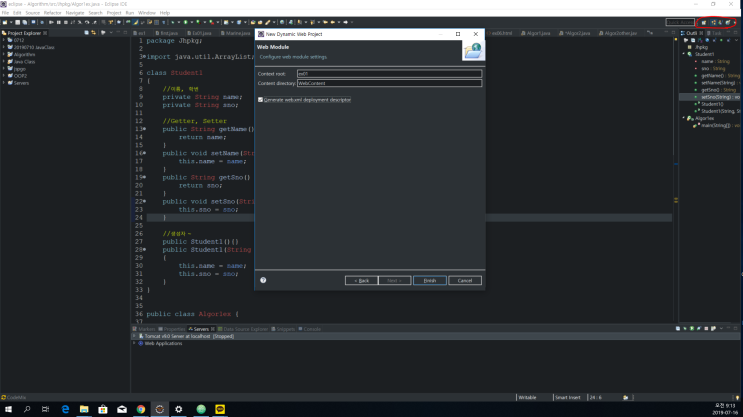Collapse Algor1ex class in Outline
This screenshot has height=417, width=743.
tap(684, 118)
